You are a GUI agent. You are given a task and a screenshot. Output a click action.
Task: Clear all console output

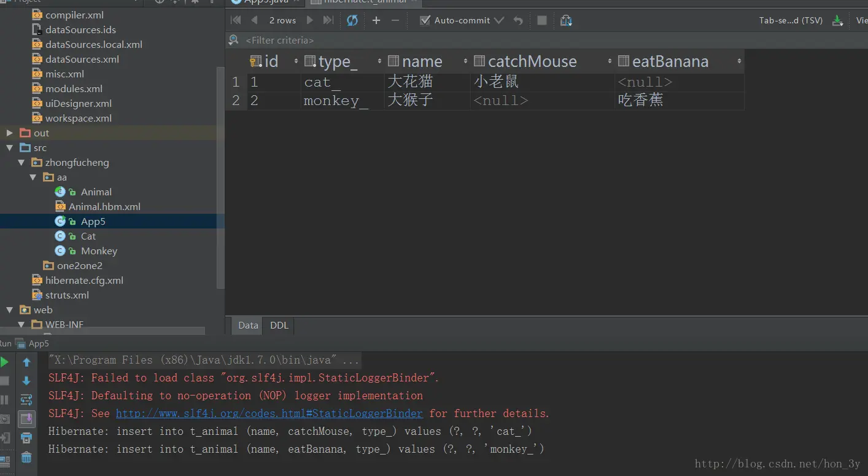(x=25, y=456)
